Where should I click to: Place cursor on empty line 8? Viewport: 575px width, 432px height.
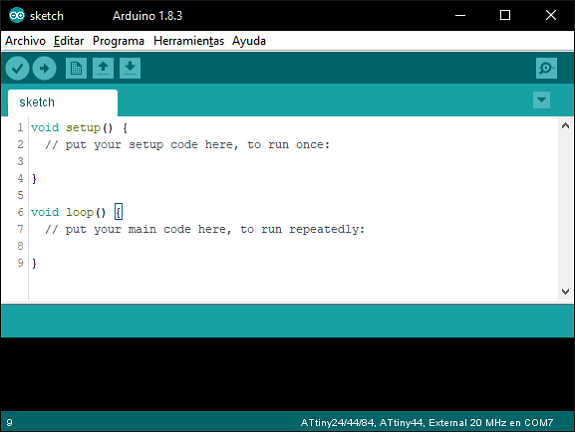tap(293, 246)
